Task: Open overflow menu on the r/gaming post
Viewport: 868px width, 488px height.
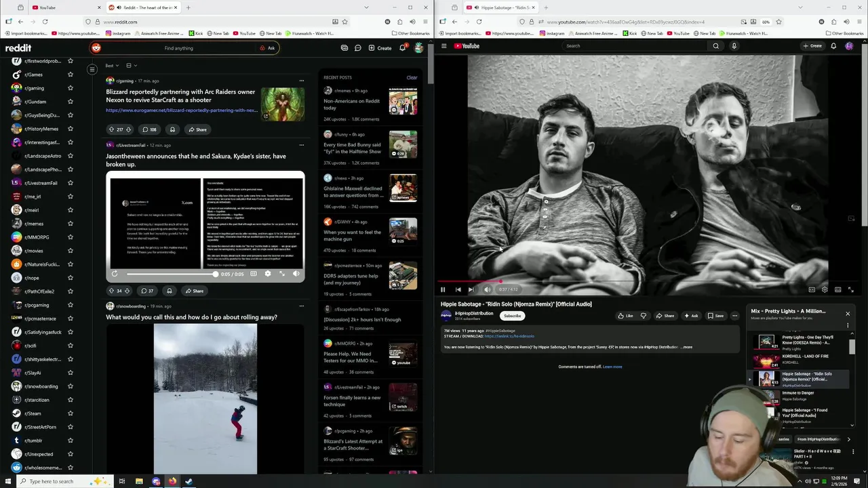Action: pyautogui.click(x=302, y=81)
